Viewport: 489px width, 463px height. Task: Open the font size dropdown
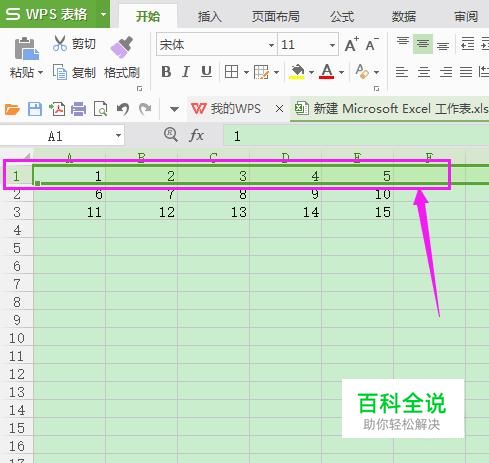point(332,45)
